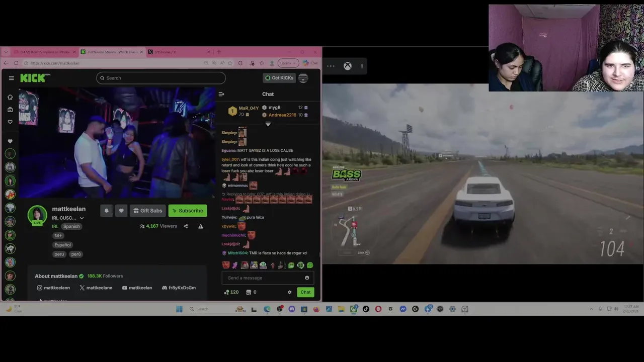Open Opera browser from taskbar

[x=378, y=309]
